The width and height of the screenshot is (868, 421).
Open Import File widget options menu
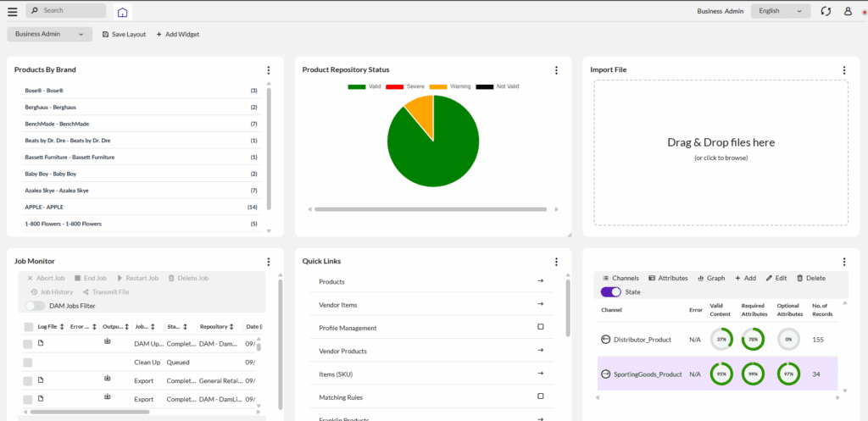844,70
